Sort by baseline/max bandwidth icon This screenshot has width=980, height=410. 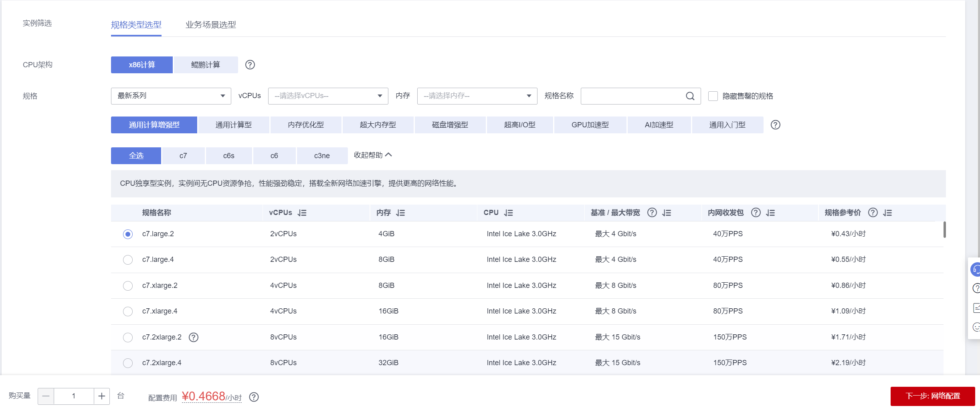click(x=667, y=213)
